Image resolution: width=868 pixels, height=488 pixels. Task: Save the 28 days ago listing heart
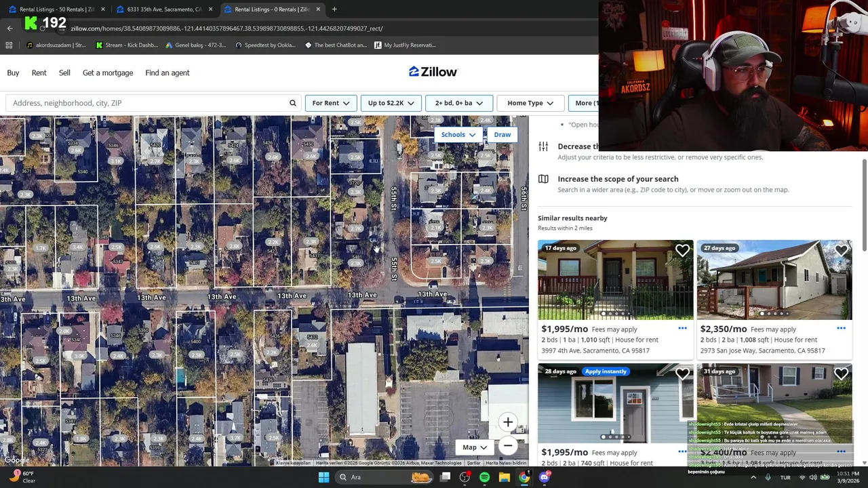click(x=682, y=374)
